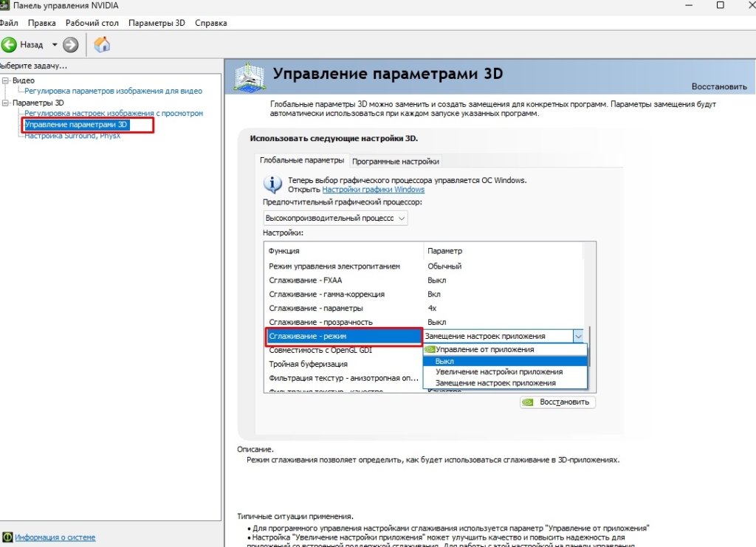The width and height of the screenshot is (756, 547).
Task: Select Совместимость с OpenGL GDI row
Action: point(344,350)
